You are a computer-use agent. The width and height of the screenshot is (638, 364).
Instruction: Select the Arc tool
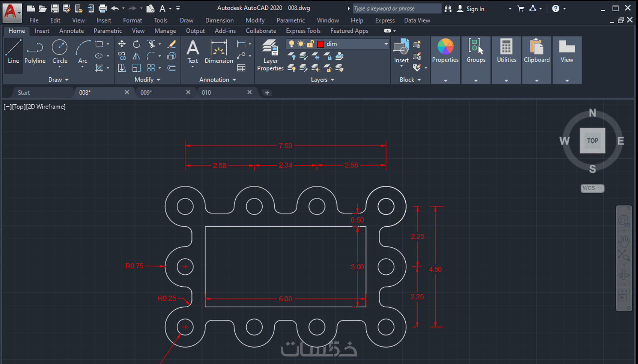[83, 52]
